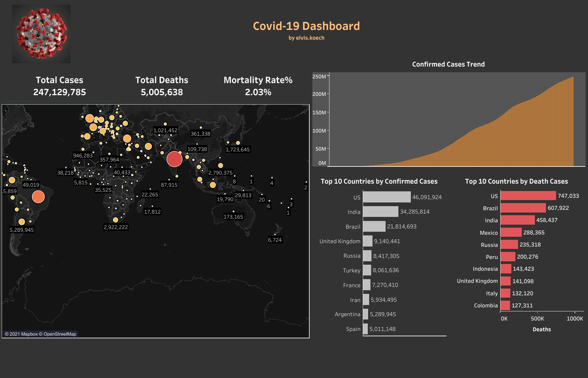Select the US bar in Confirmed Cases chart

click(x=386, y=197)
